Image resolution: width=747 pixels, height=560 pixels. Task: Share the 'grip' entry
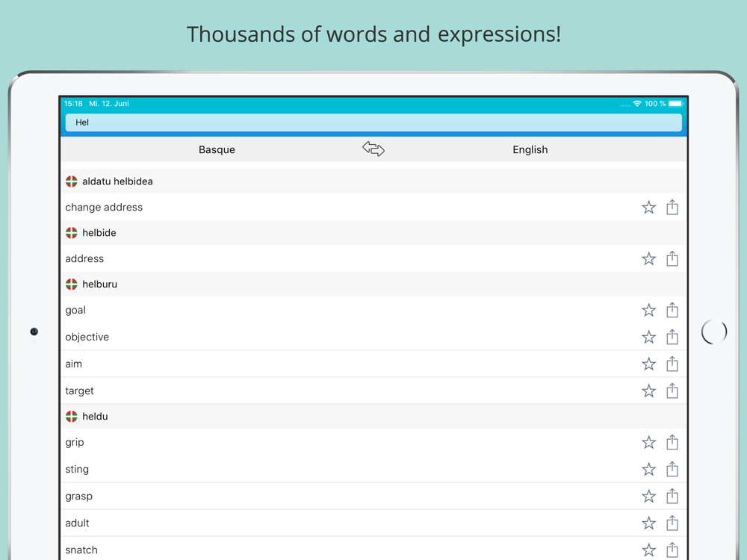pyautogui.click(x=672, y=442)
